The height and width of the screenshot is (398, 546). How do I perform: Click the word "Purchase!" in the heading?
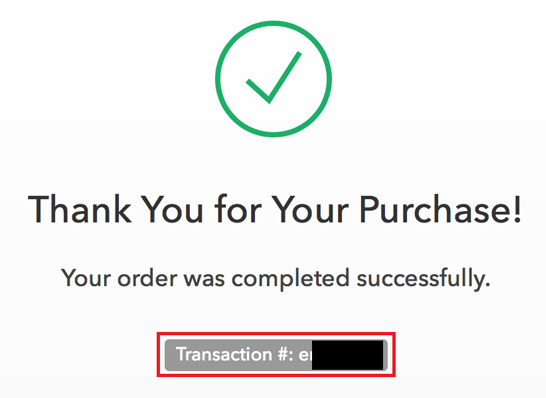(x=440, y=210)
